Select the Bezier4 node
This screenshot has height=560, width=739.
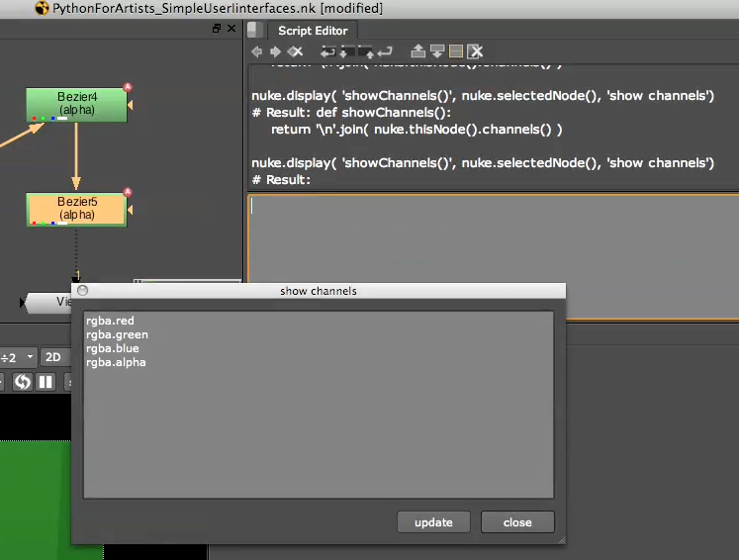76,105
